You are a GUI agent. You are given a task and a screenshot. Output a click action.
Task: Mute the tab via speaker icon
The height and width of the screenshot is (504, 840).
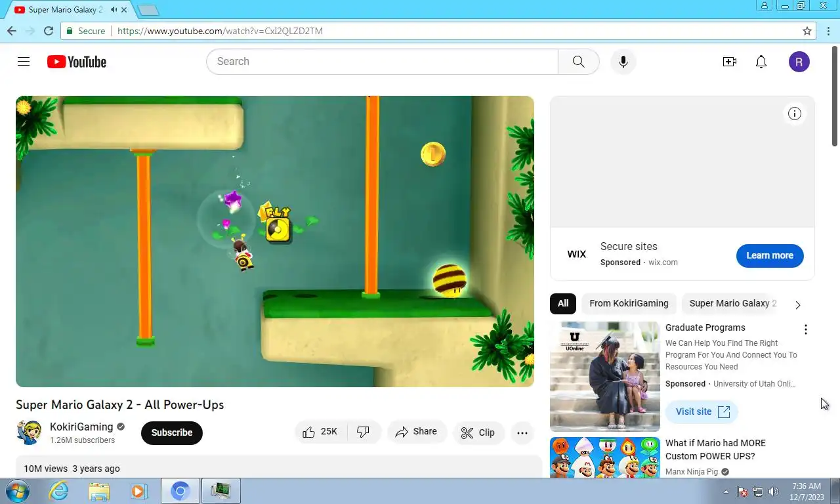(x=114, y=10)
